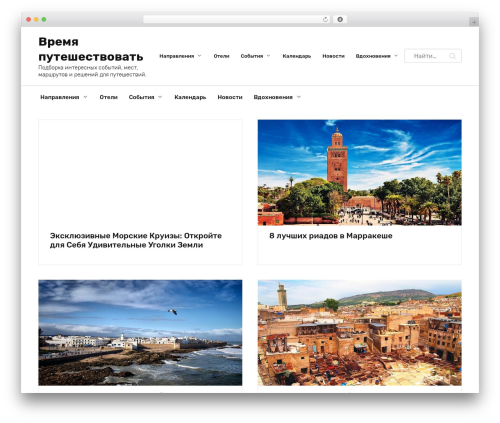Focus the Найти search input field
Viewport: 500px width, 423px height.
tap(433, 56)
